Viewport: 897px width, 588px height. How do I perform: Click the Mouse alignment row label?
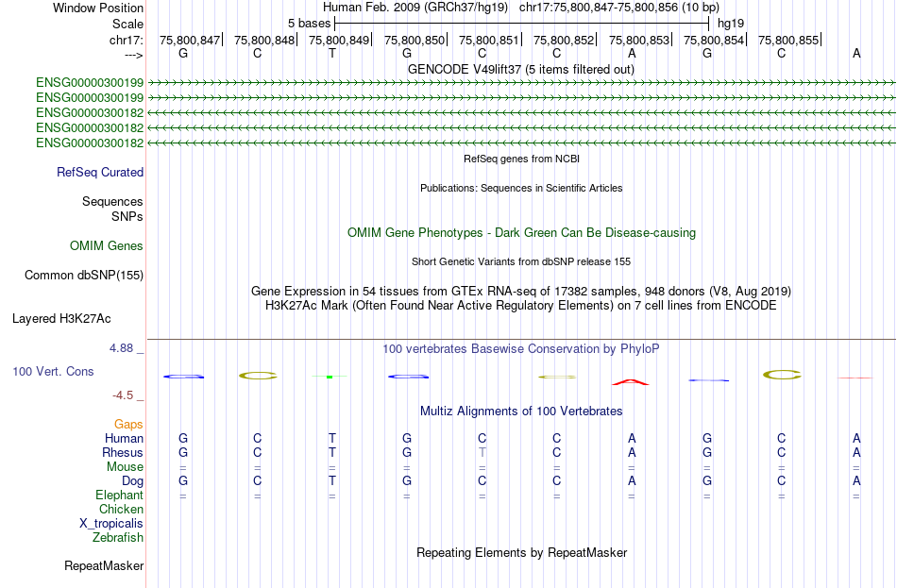click(125, 467)
